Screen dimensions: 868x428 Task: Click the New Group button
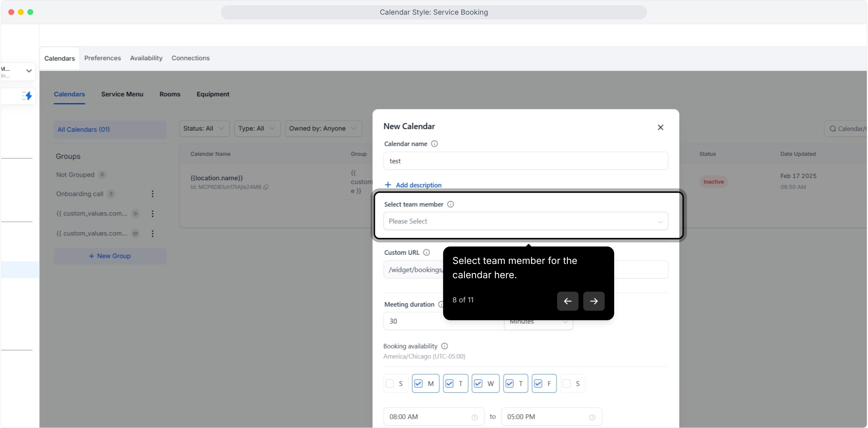click(x=110, y=256)
